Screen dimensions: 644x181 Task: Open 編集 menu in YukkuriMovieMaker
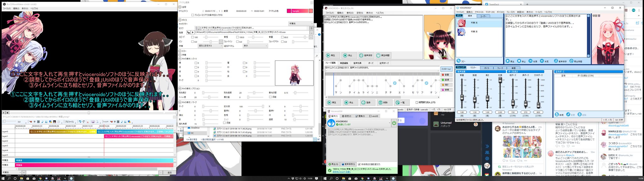(x=16, y=8)
